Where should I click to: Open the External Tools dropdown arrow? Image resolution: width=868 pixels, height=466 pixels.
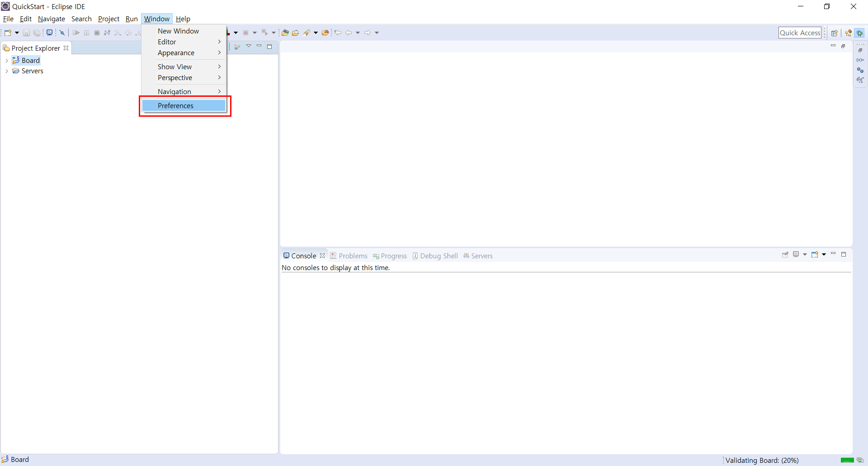coord(274,33)
